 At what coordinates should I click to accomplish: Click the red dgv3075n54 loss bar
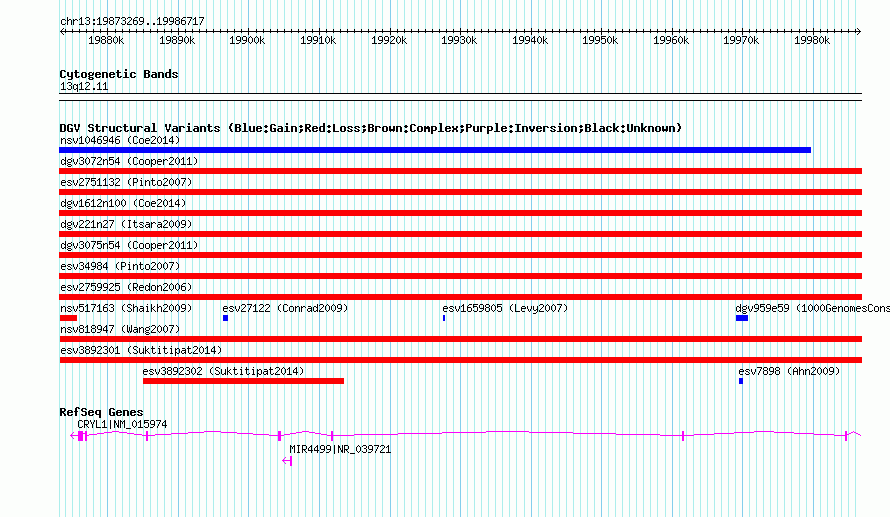(x=461, y=255)
